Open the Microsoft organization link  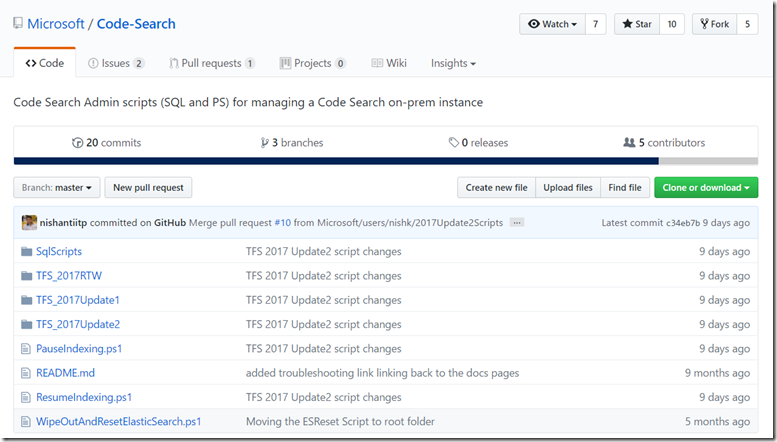pos(56,24)
